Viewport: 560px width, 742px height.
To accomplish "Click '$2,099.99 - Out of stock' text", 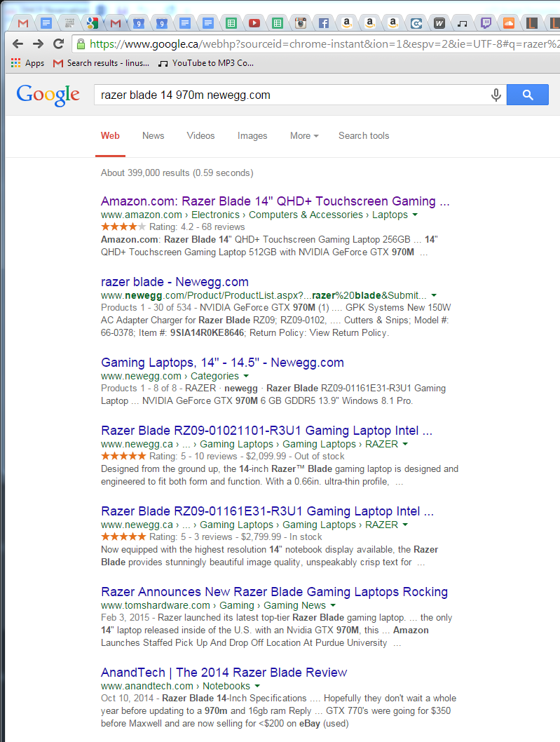I will coord(295,456).
